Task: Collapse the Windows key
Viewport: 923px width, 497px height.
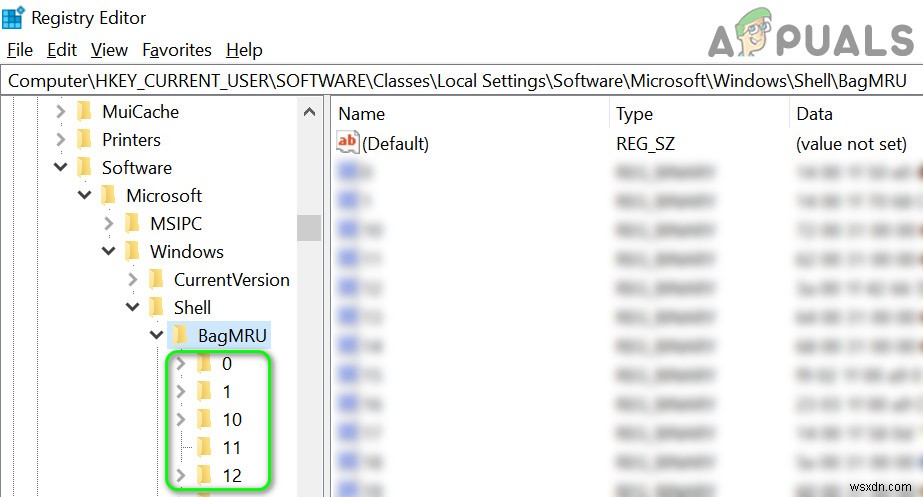Action: [x=108, y=251]
